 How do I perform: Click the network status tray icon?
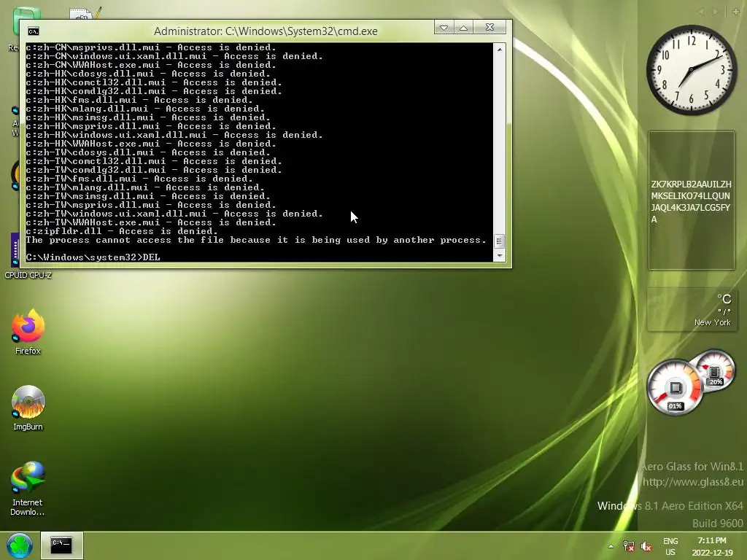(628, 546)
